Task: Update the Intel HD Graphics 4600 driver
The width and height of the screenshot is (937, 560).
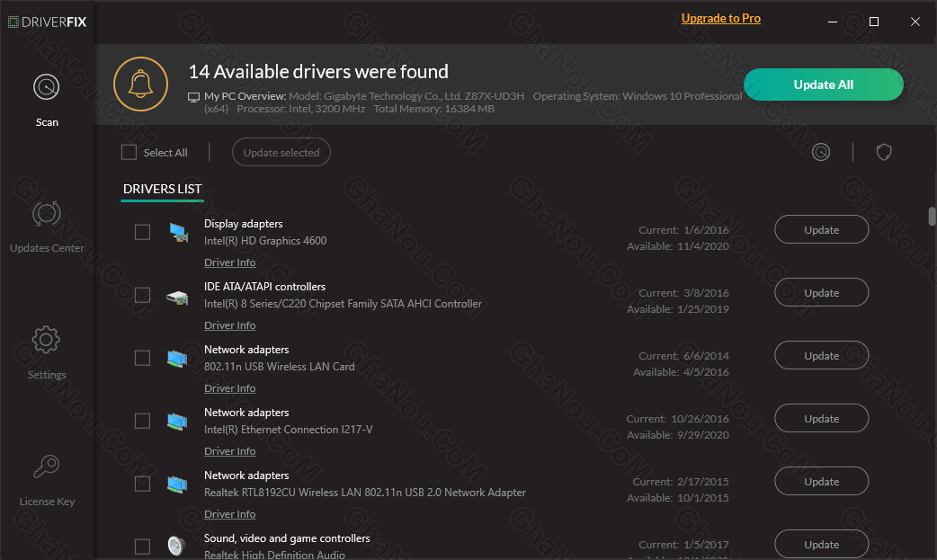Action: [x=822, y=229]
